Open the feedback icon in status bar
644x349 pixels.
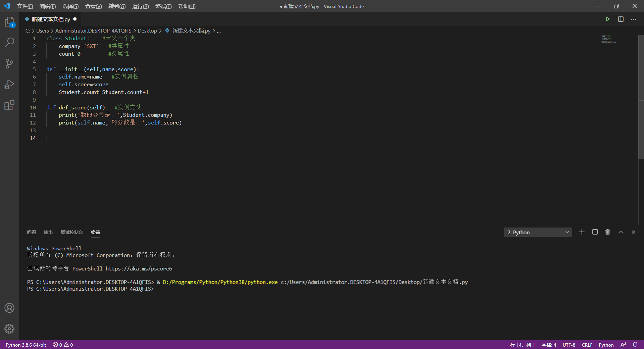pos(623,345)
